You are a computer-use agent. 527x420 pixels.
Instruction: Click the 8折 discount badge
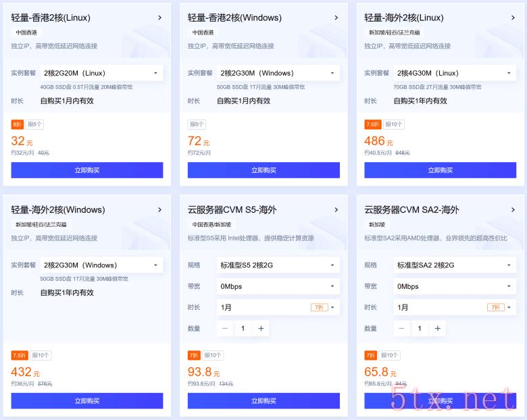coord(17,124)
